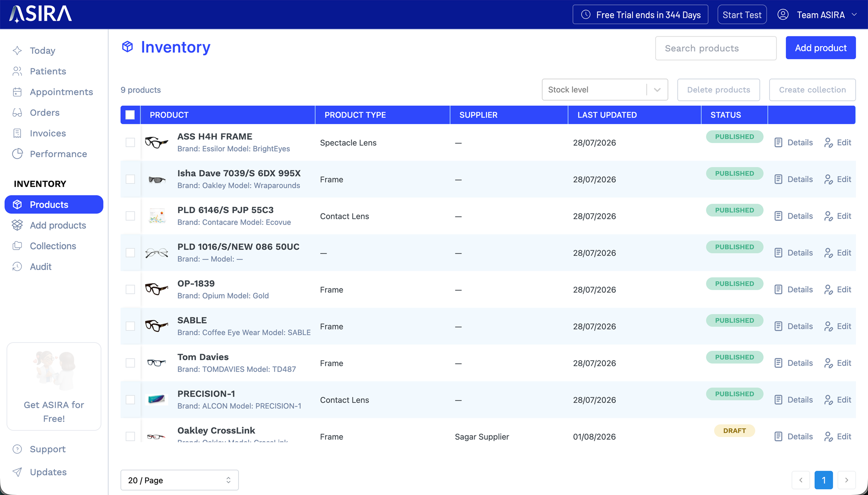Viewport: 868px width, 495px height.
Task: Expand the Team ASIRA account menu chevron
Action: (854, 15)
